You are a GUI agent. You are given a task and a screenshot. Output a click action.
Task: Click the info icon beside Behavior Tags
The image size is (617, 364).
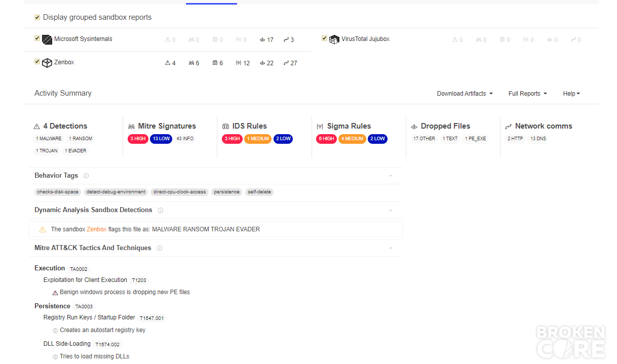click(x=86, y=176)
